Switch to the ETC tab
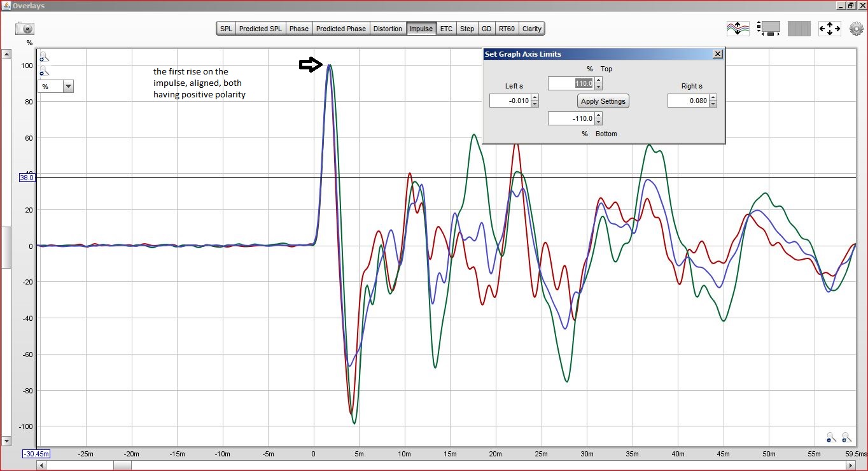The height and width of the screenshot is (471, 868). click(x=446, y=29)
